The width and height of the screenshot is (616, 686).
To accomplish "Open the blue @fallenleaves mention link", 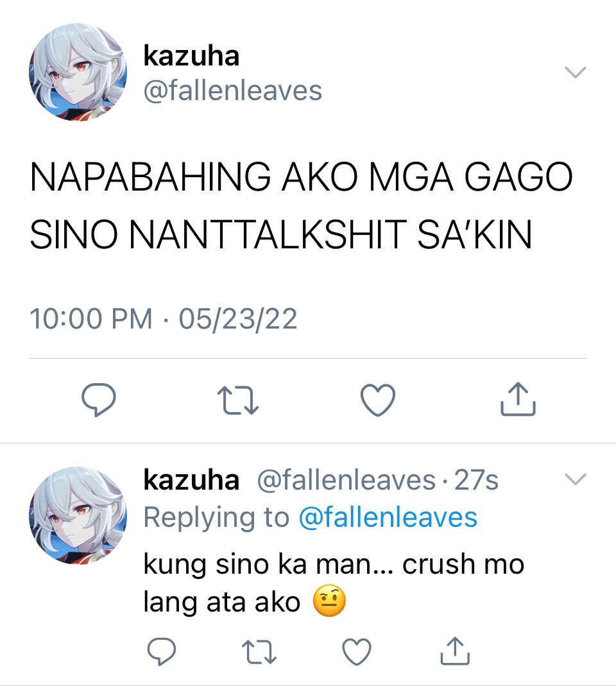I will 388,517.
